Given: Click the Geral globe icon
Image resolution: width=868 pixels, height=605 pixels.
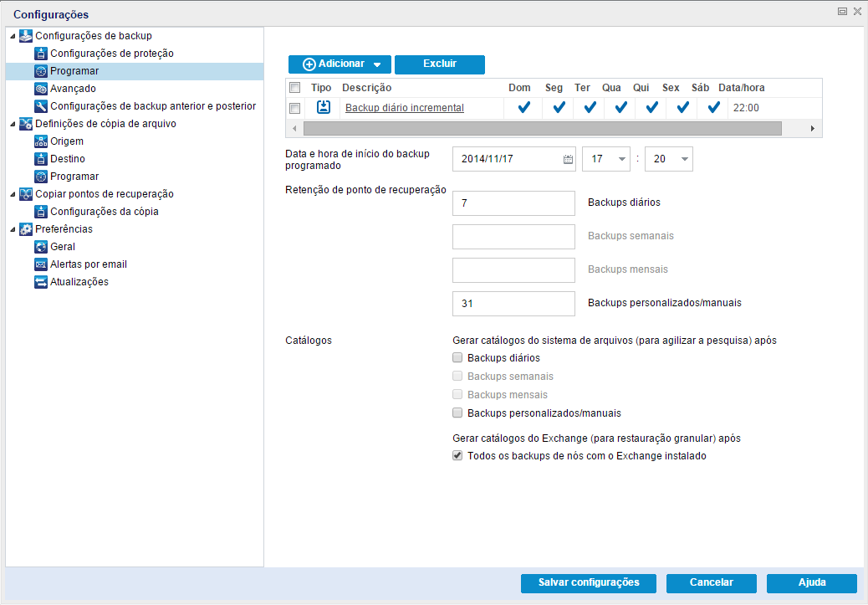Looking at the screenshot, I should click(41, 247).
